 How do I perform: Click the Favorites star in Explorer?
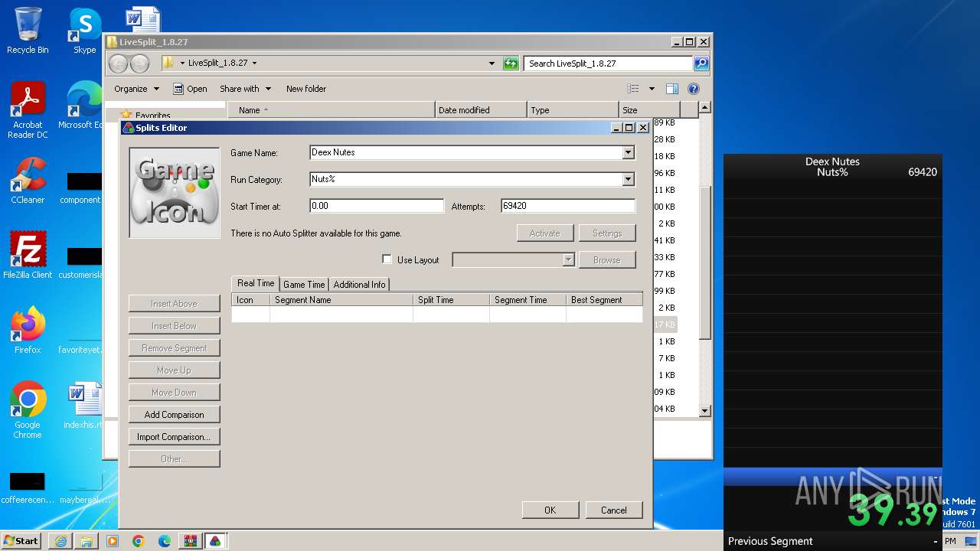click(126, 116)
